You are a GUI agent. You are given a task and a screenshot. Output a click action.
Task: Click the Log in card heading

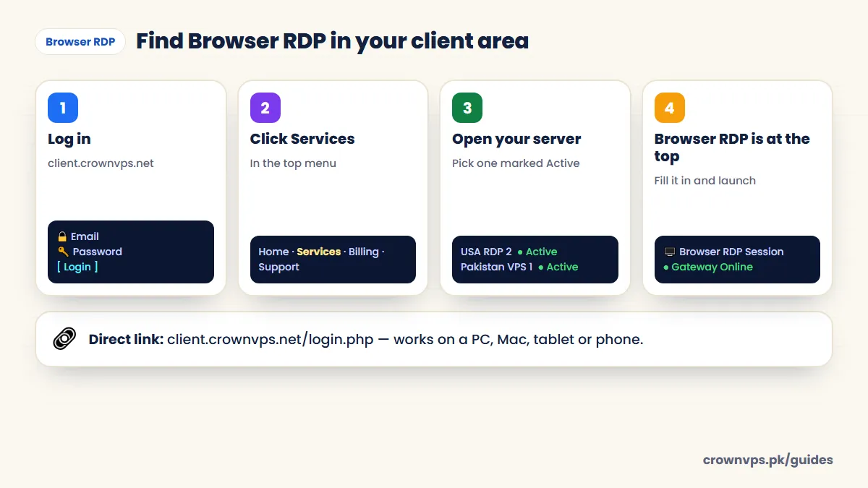(x=69, y=139)
